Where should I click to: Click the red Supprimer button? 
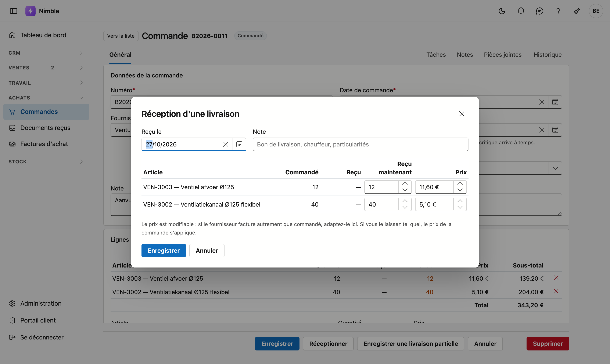pyautogui.click(x=548, y=344)
